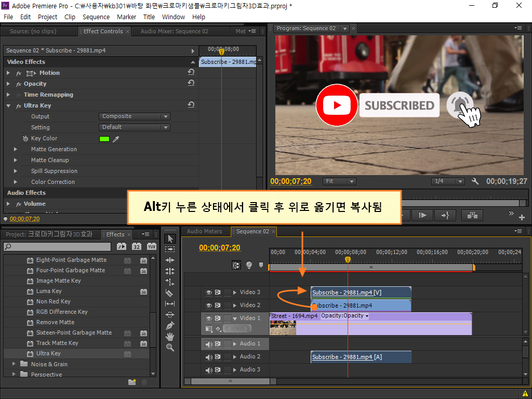Mute the Audio 2 track
This screenshot has height=399, width=532.
(209, 356)
